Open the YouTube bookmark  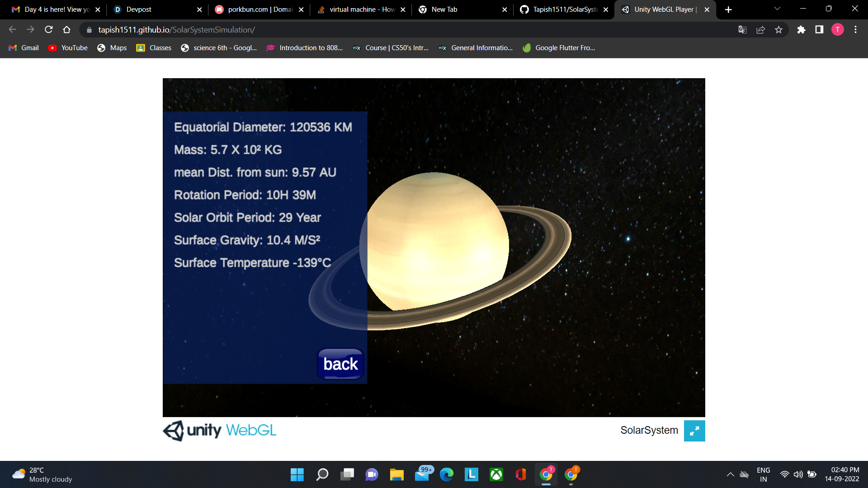point(68,48)
